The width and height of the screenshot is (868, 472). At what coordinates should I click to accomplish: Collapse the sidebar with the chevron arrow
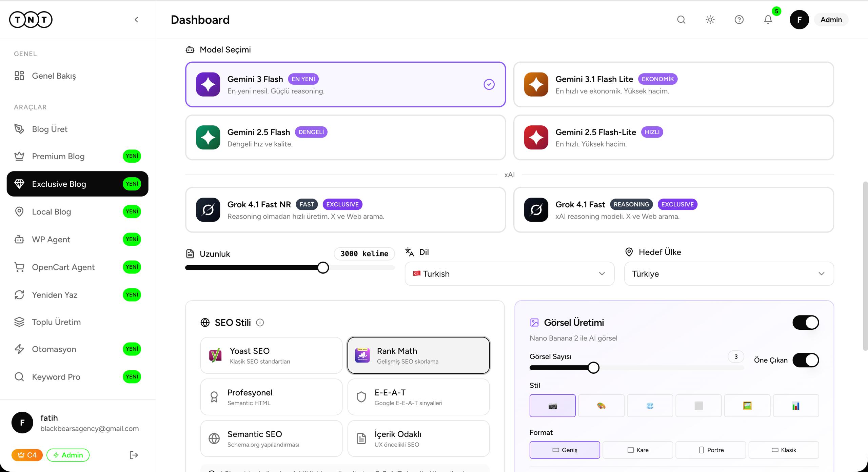point(136,20)
